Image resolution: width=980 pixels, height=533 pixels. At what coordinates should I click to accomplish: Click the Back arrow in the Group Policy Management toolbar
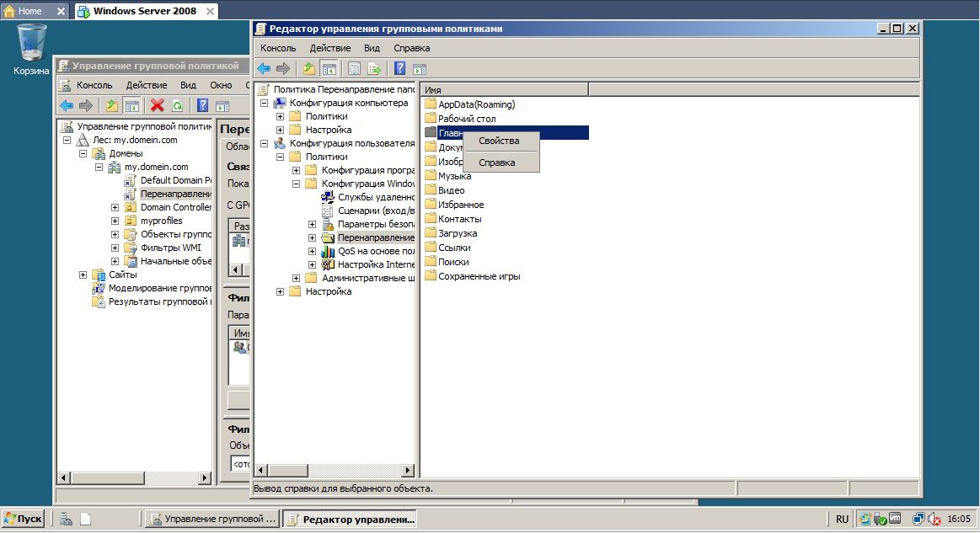click(x=67, y=105)
